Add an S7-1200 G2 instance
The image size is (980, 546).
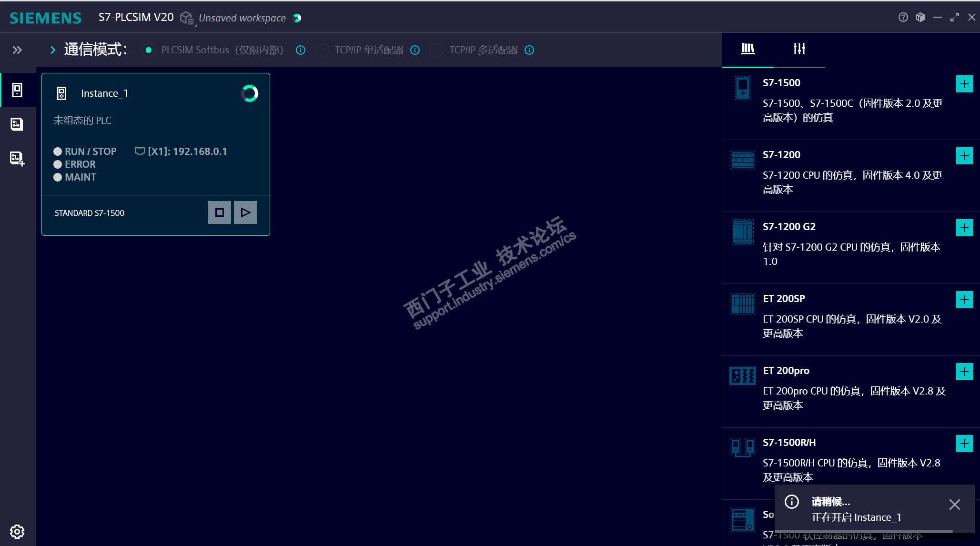pyautogui.click(x=964, y=228)
